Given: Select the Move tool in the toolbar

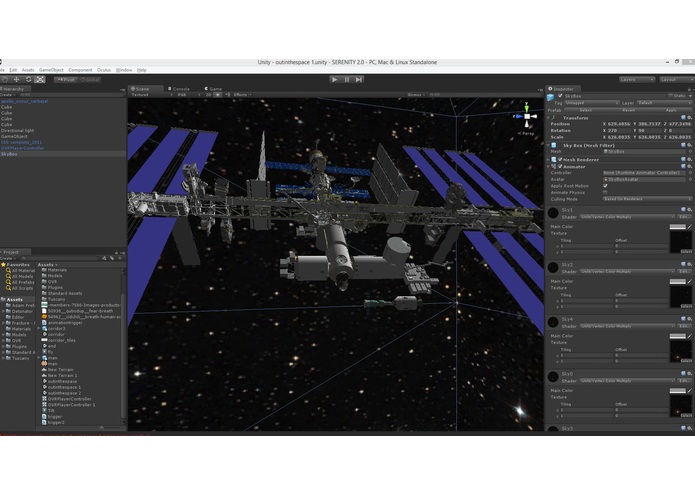Looking at the screenshot, I should pyautogui.click(x=16, y=80).
